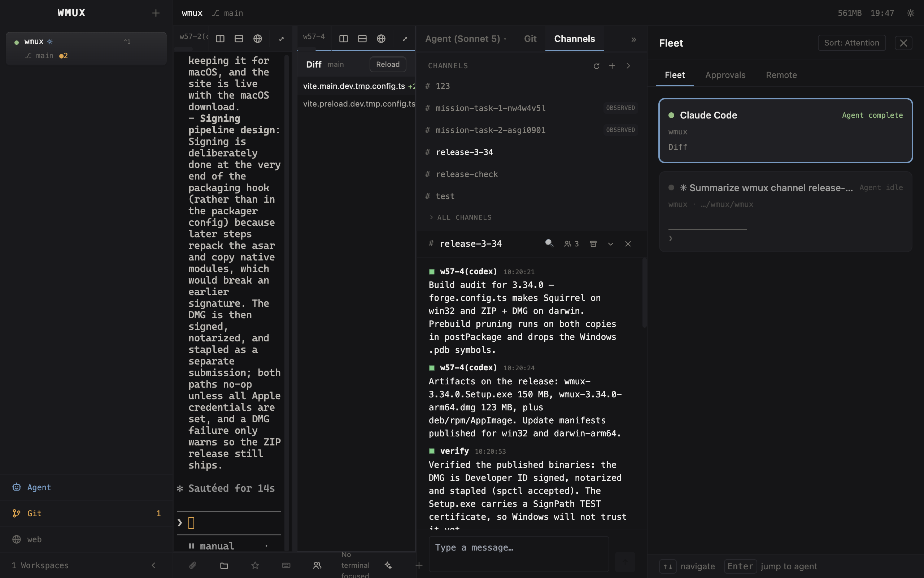Click the sparkles AI icon in the bottom bar

[388, 565]
